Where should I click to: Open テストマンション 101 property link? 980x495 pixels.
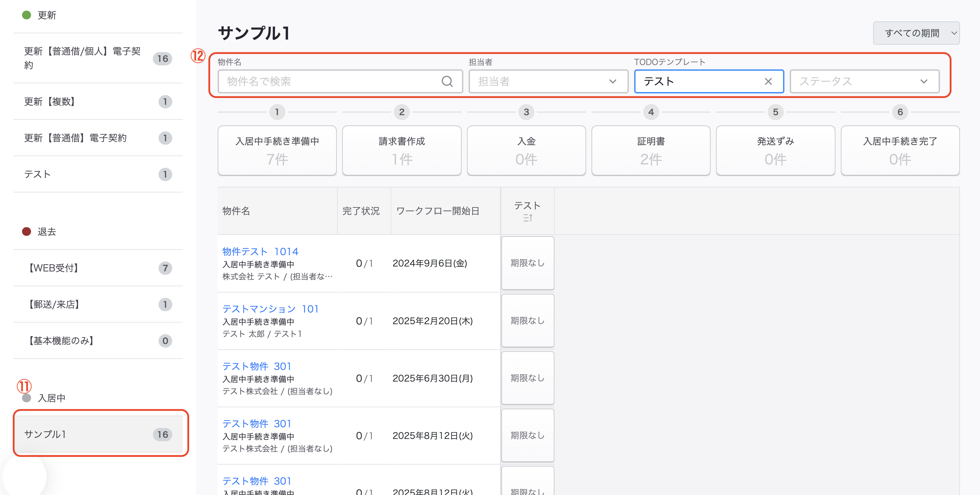click(270, 309)
